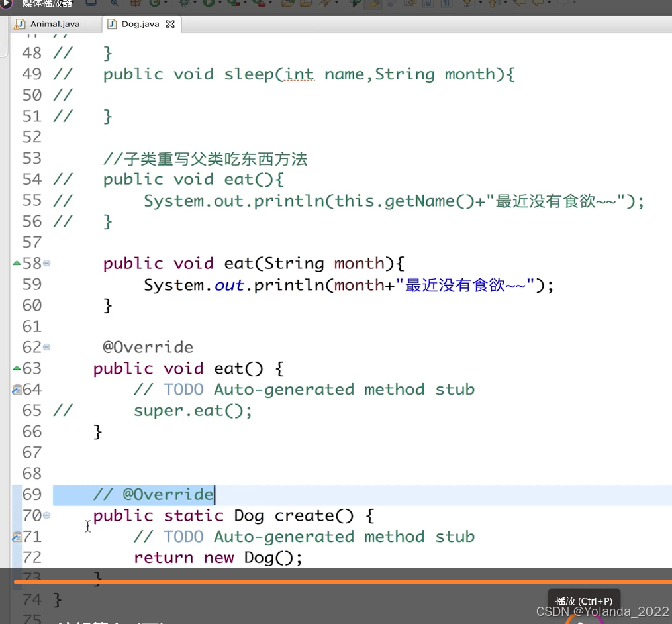
Task: Click the override marker triangle at line 58
Action: pos(17,263)
